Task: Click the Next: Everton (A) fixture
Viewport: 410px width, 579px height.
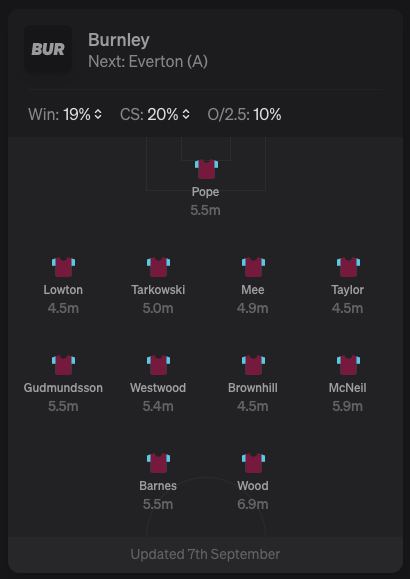Action: point(148,61)
